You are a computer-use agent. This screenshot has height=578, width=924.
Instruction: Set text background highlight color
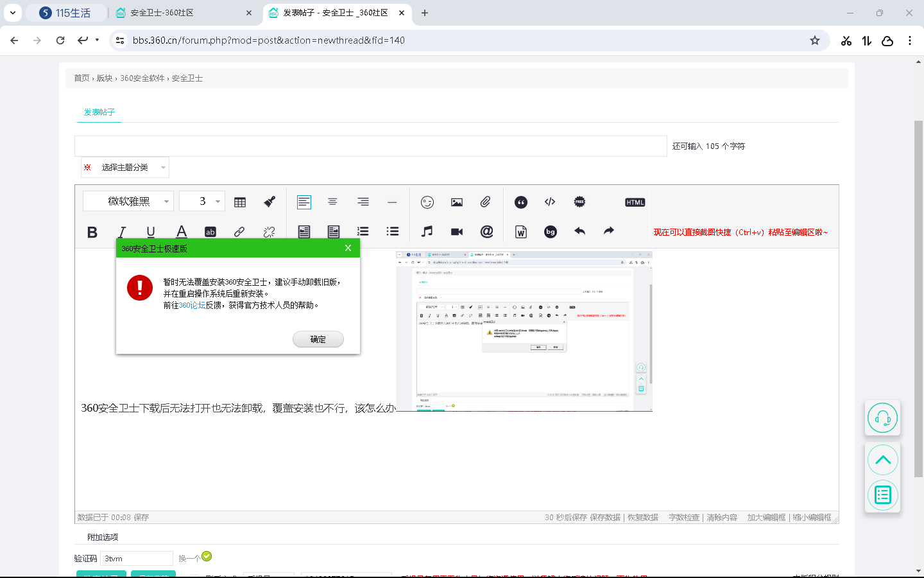pyautogui.click(x=210, y=232)
